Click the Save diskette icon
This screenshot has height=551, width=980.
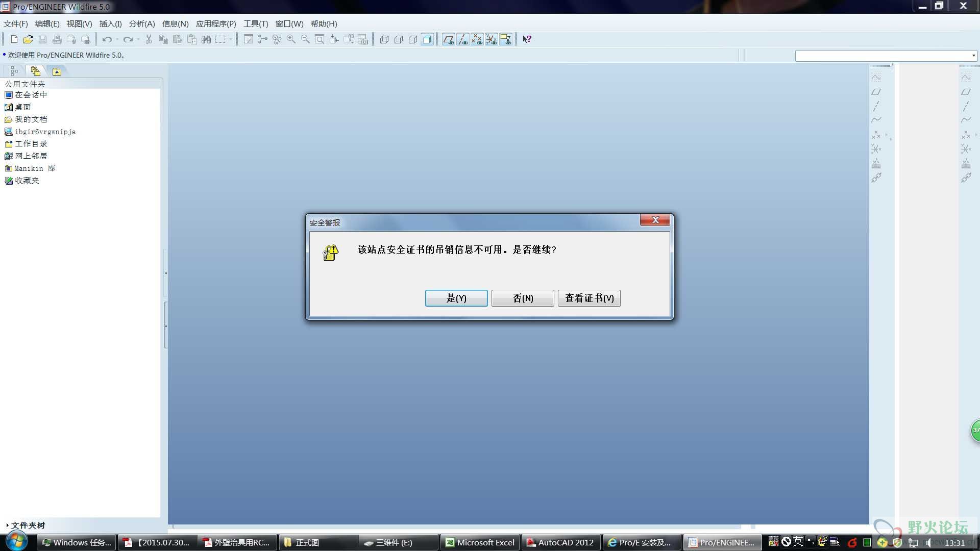[42, 39]
